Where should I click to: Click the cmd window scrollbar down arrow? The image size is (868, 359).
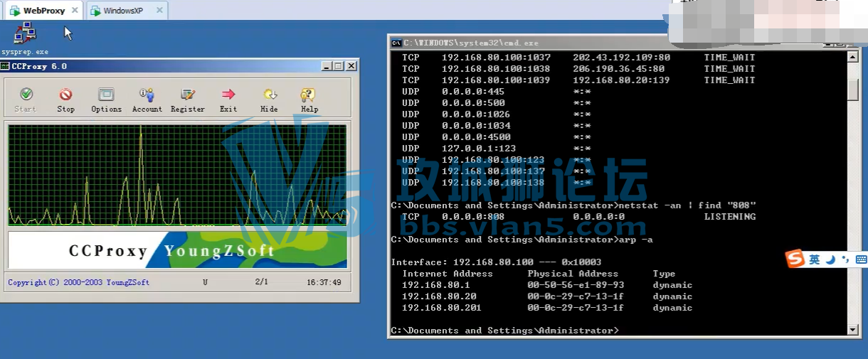pos(853,330)
